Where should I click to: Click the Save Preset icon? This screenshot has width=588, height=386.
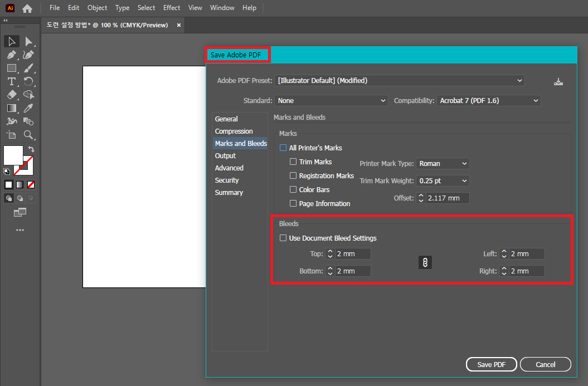click(x=558, y=81)
